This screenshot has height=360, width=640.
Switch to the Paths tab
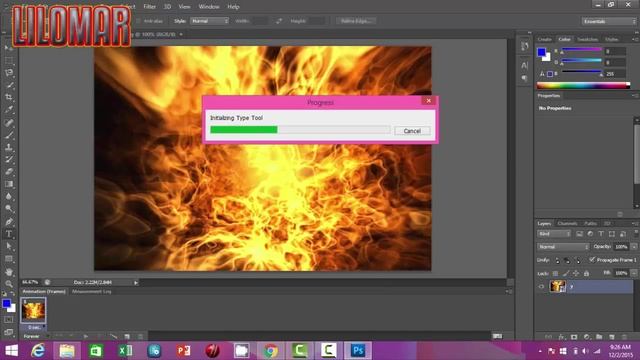[590, 224]
